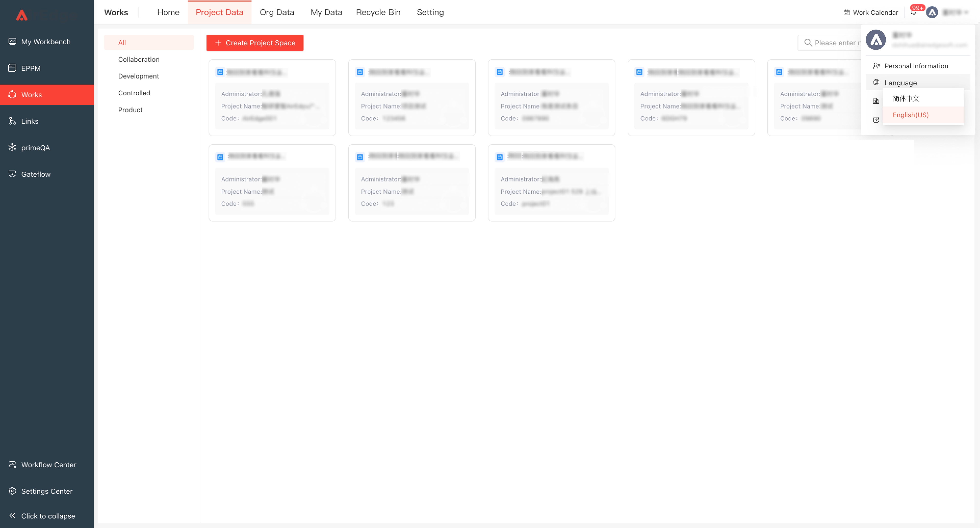Open Workflow Center
The height and width of the screenshot is (528, 980).
click(x=49, y=465)
